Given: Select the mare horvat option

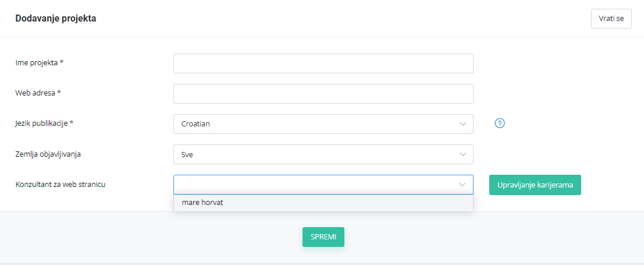Looking at the screenshot, I should (202, 203).
